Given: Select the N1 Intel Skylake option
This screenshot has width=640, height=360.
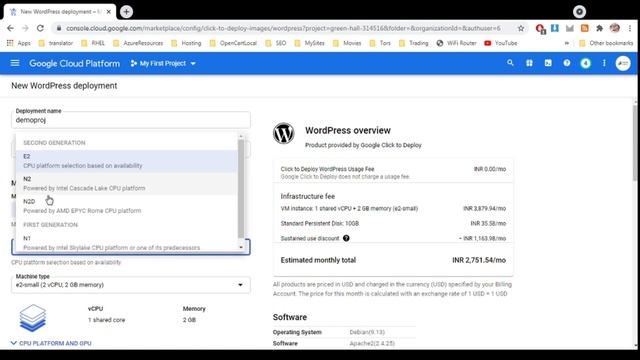Looking at the screenshot, I should point(127,243).
